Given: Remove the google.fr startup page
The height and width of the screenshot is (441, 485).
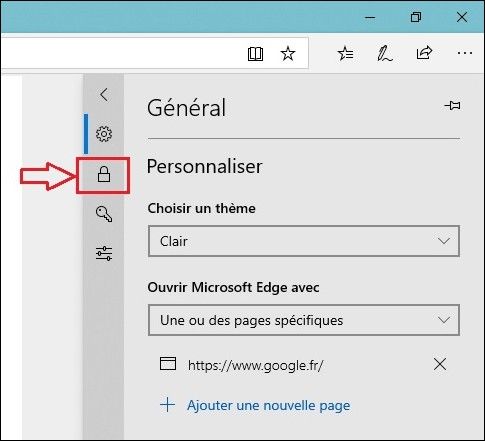Looking at the screenshot, I should 440,364.
